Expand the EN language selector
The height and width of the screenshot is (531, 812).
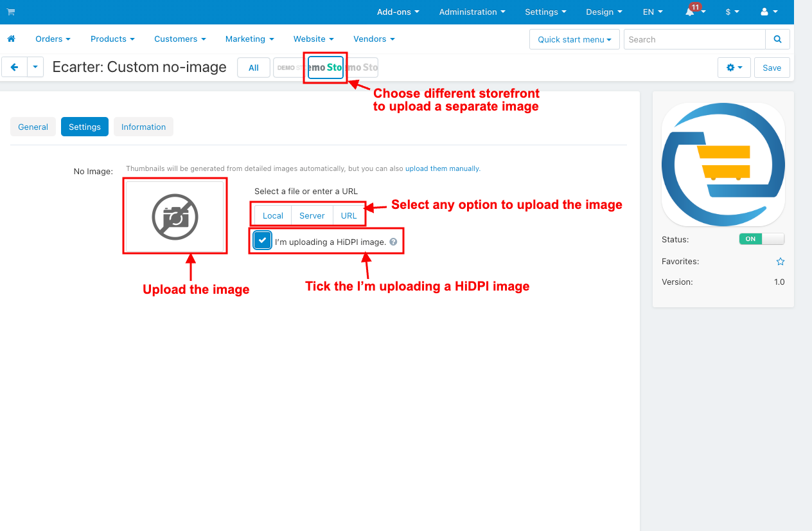tap(653, 12)
